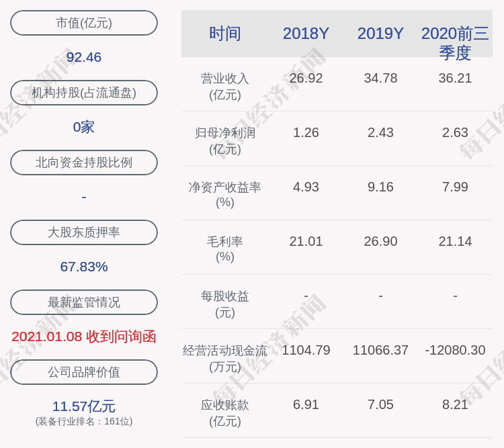Click the 2019Y column header
This screenshot has width=504, height=448.
pyautogui.click(x=380, y=34)
